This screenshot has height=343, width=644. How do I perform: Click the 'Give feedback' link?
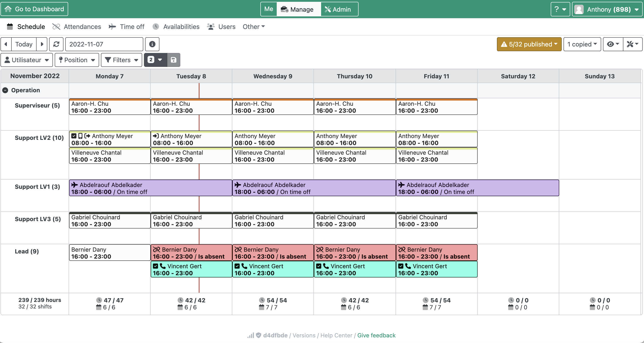(376, 335)
